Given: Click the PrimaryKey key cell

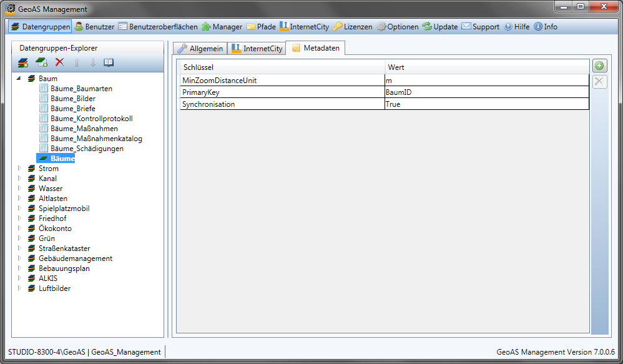Looking at the screenshot, I should 283,92.
